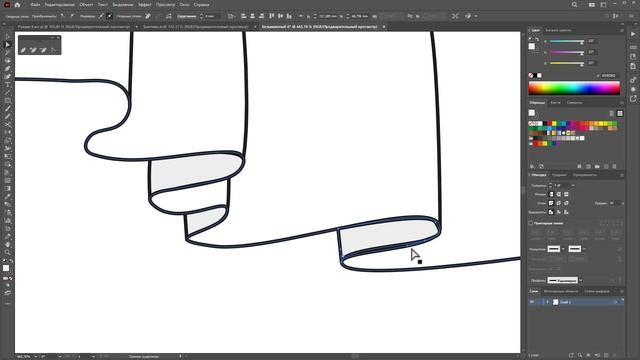The height and width of the screenshot is (360, 640).
Task: Open the Объект menu
Action: (x=86, y=5)
